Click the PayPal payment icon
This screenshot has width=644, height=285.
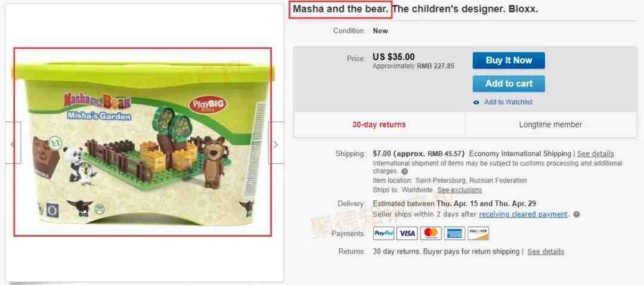tap(383, 233)
